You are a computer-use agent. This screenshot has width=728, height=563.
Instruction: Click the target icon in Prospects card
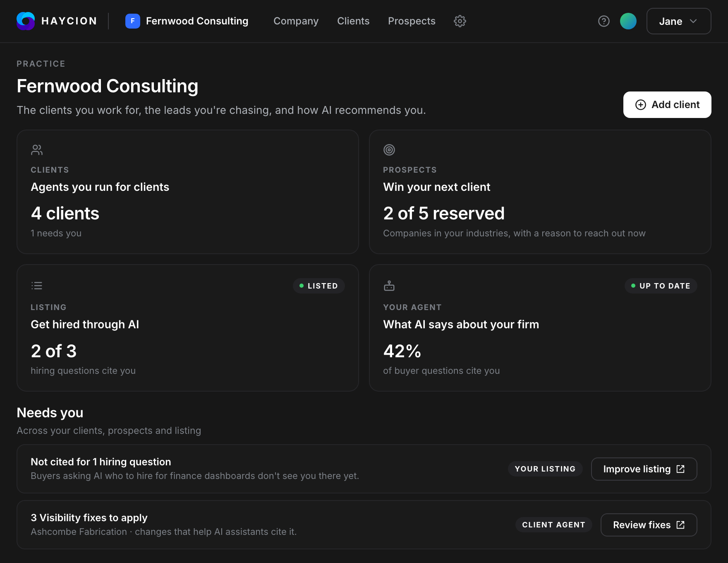(x=389, y=150)
